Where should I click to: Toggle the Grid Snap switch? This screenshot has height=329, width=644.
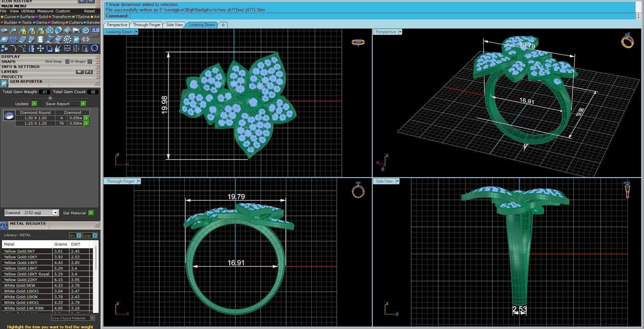(67, 62)
